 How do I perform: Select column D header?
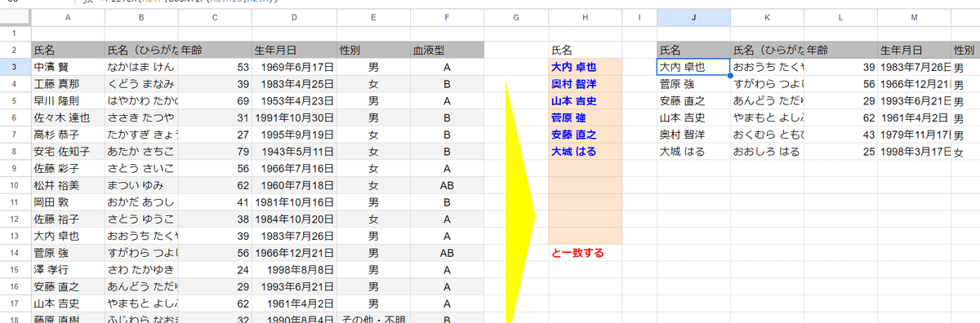coord(294,16)
